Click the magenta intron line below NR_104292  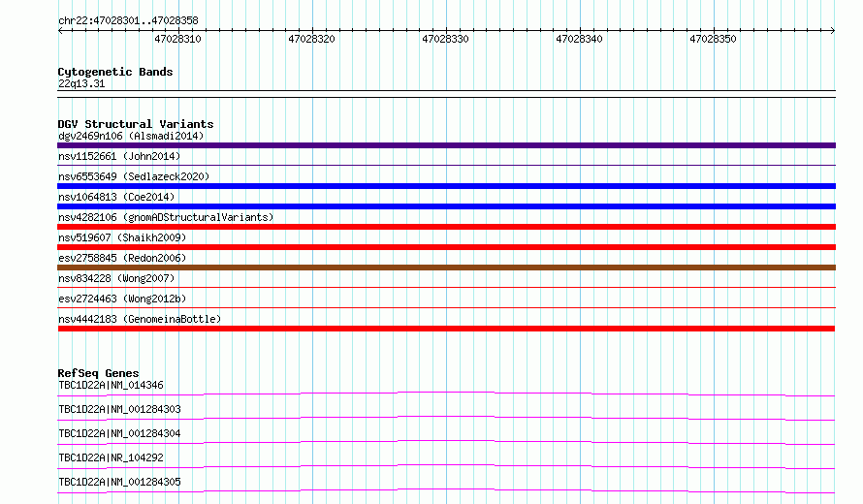click(x=446, y=465)
